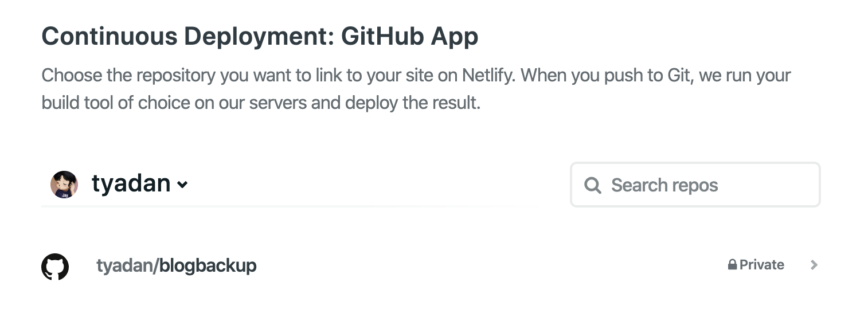
Task: Click the GitHub octocat icon
Action: (x=55, y=267)
